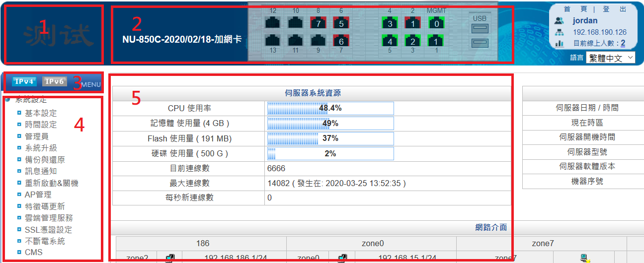Toggle the MENU sidebar label
Screen dimensions: 644x263
tap(91, 84)
